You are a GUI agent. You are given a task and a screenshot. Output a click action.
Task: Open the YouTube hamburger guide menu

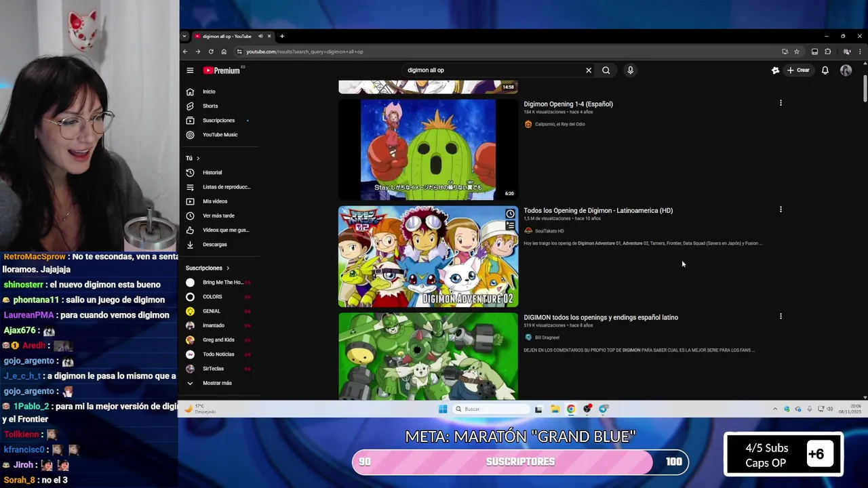[x=190, y=70]
